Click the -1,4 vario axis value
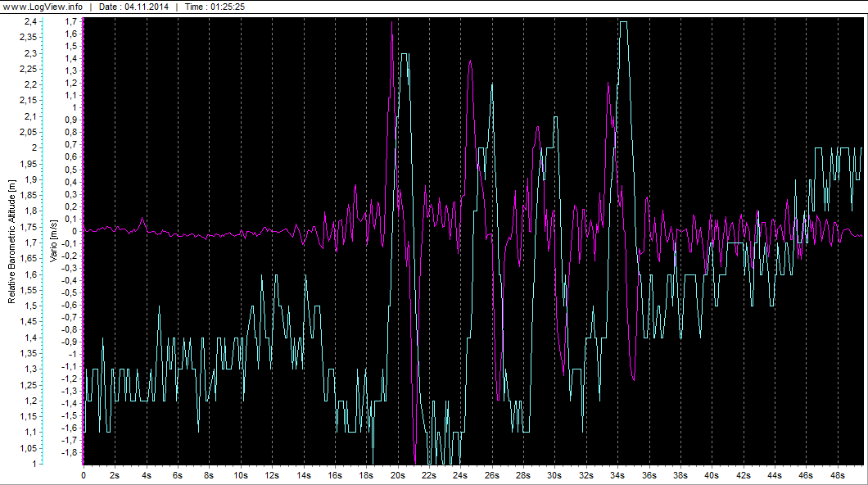 pos(70,404)
